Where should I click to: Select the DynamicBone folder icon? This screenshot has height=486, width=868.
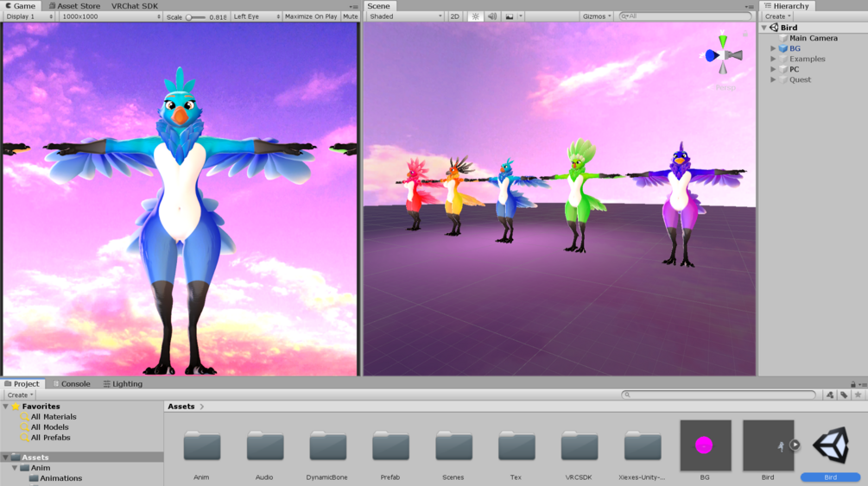tap(327, 446)
